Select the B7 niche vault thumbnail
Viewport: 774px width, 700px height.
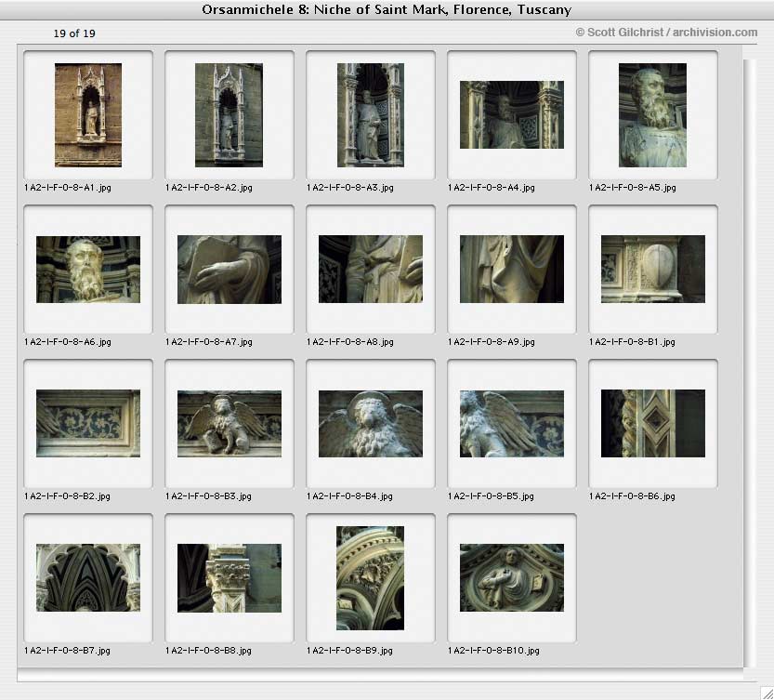coord(88,578)
